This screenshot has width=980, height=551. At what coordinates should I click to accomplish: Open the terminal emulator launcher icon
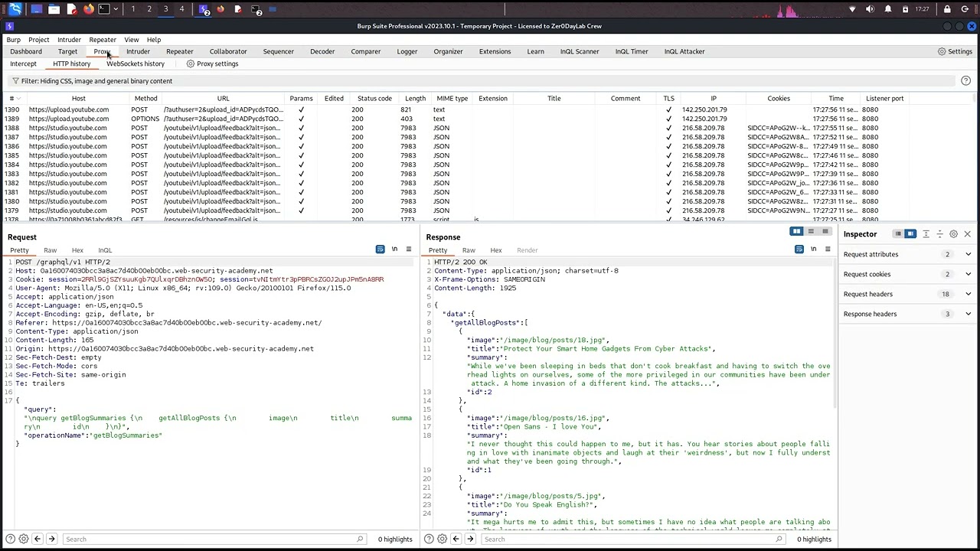pyautogui.click(x=104, y=9)
